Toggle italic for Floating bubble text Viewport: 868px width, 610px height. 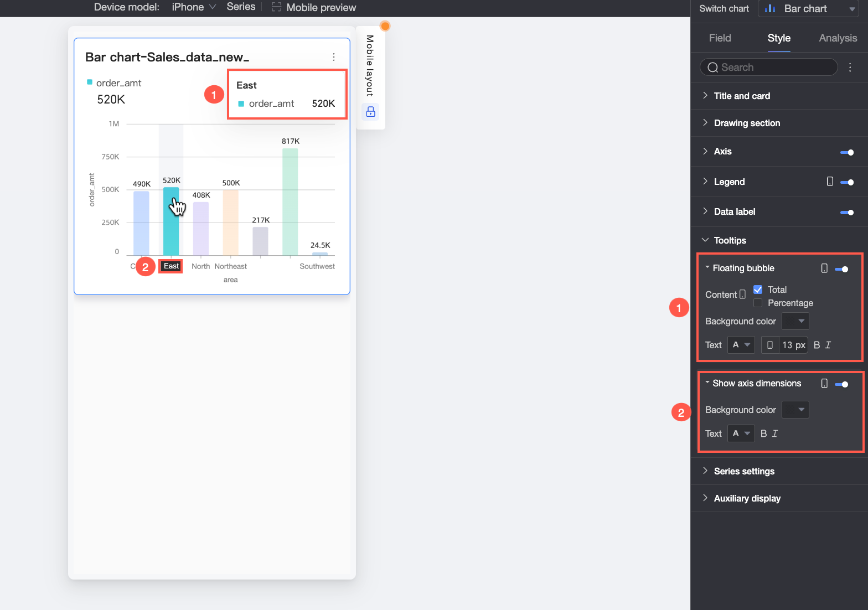pos(828,345)
